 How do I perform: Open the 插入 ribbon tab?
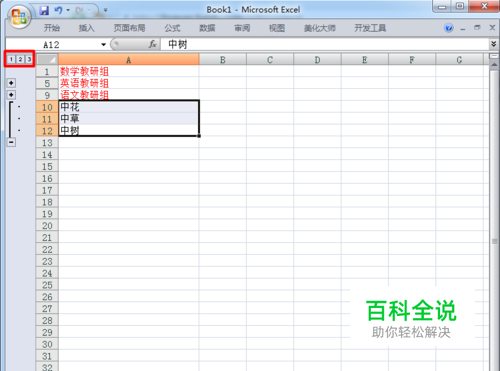point(86,28)
